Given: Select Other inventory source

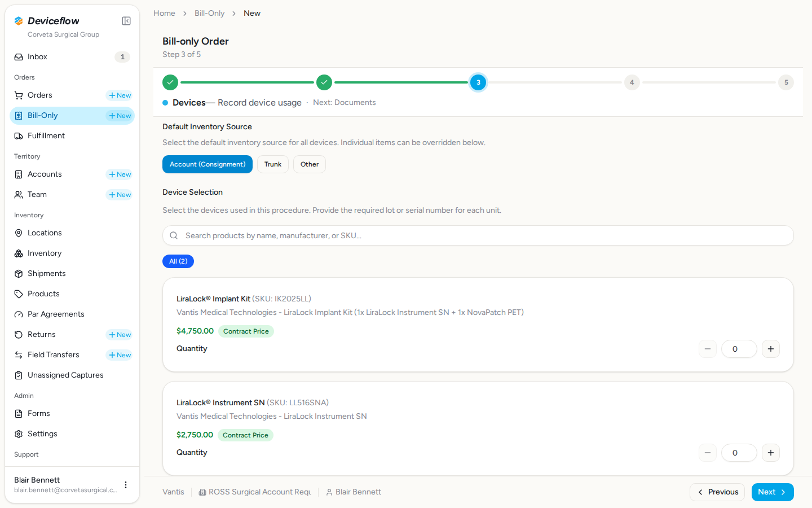Looking at the screenshot, I should 310,164.
